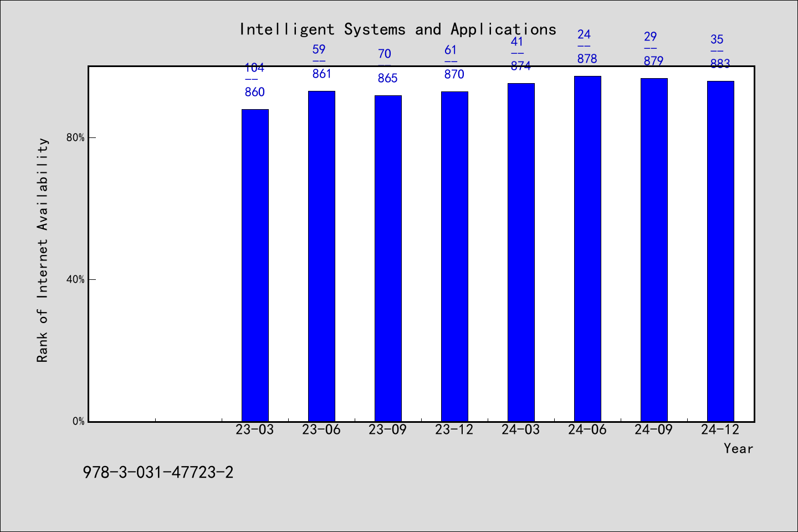Click the x-axis tick label '23-06'
The width and height of the screenshot is (798, 532).
click(x=321, y=429)
